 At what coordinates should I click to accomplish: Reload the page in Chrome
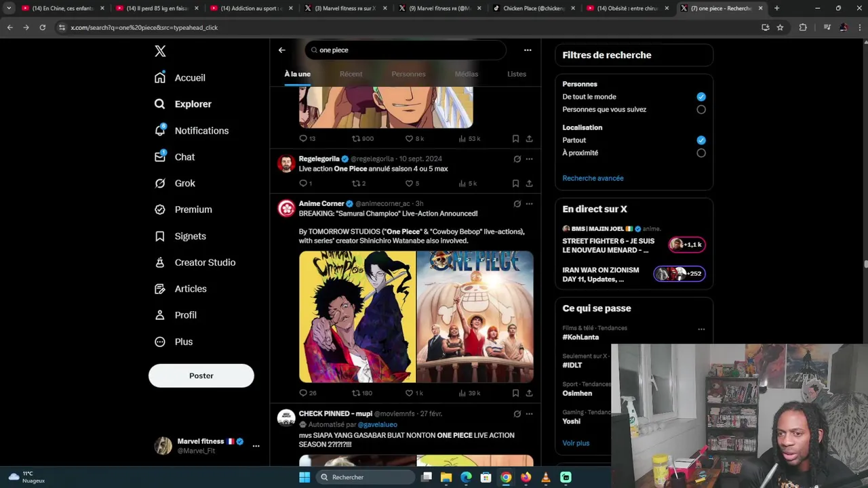[x=42, y=27]
